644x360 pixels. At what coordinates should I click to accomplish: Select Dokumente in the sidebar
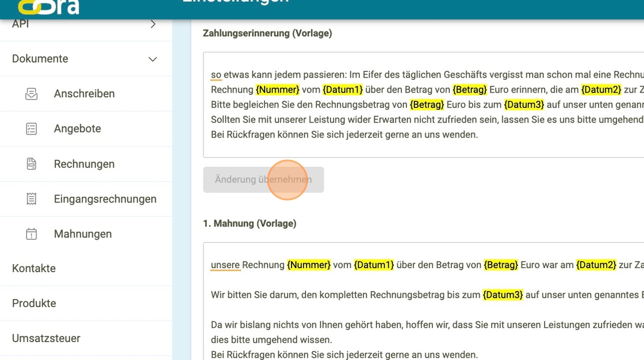[86, 59]
